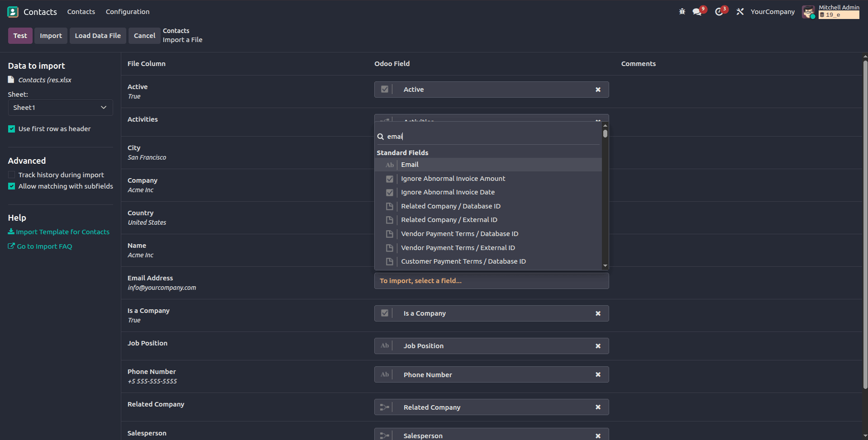The height and width of the screenshot is (440, 868).
Task: Click the Mitchell Admin avatar image
Action: (x=808, y=11)
